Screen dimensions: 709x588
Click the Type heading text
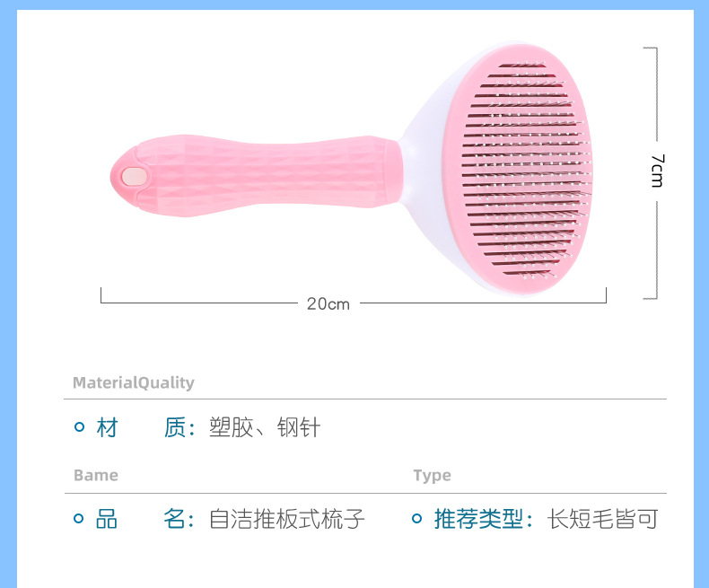coord(432,476)
